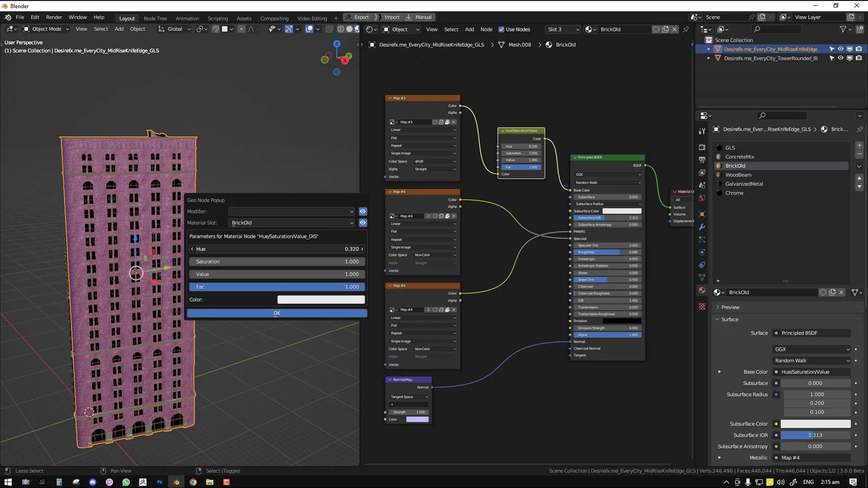Image resolution: width=868 pixels, height=488 pixels.
Task: Select the Material properties tab
Action: (x=702, y=291)
